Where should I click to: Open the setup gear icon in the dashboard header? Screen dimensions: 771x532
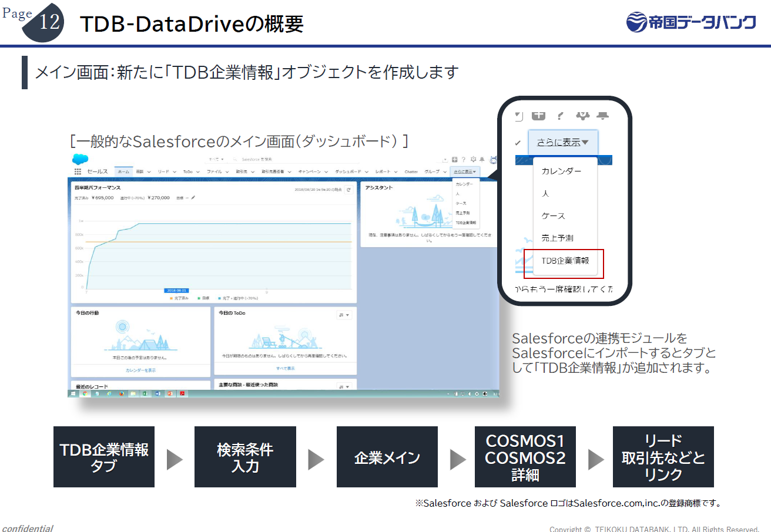pos(473,159)
